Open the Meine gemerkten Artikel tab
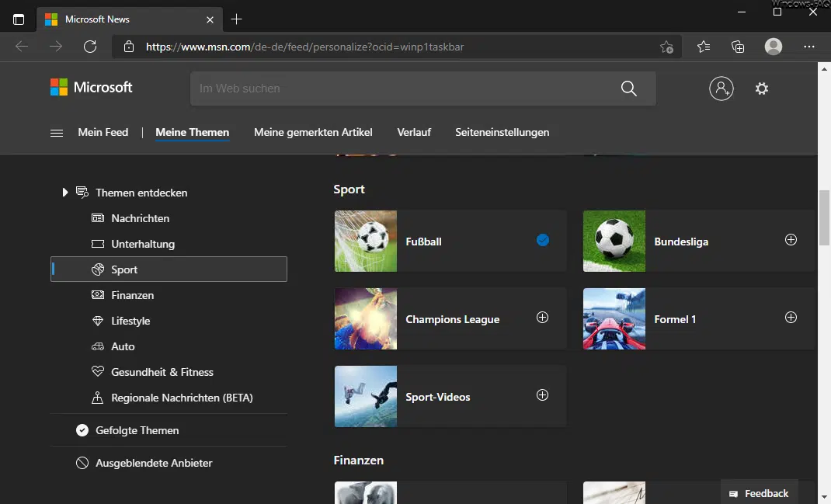 (313, 133)
